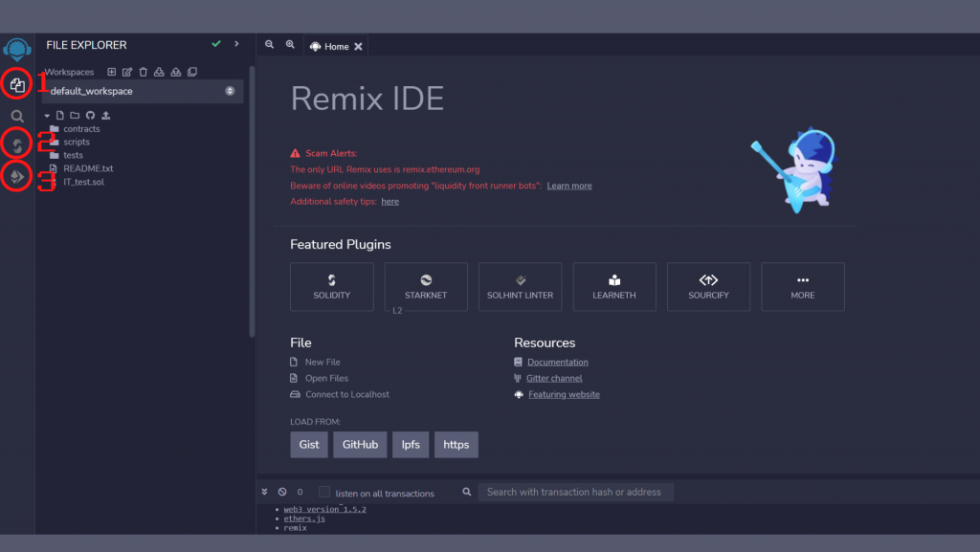Open the File Explorer sidebar icon
This screenshot has height=552, width=980.
coord(17,84)
